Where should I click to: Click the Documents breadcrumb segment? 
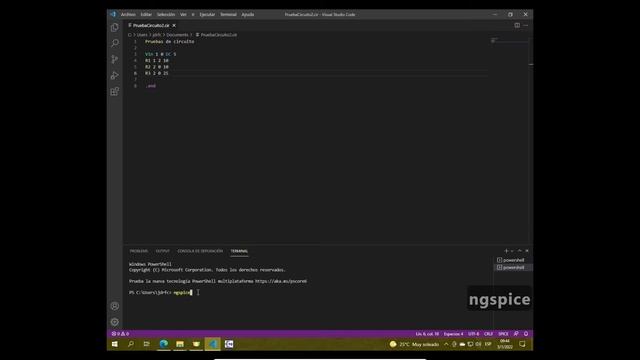point(177,35)
